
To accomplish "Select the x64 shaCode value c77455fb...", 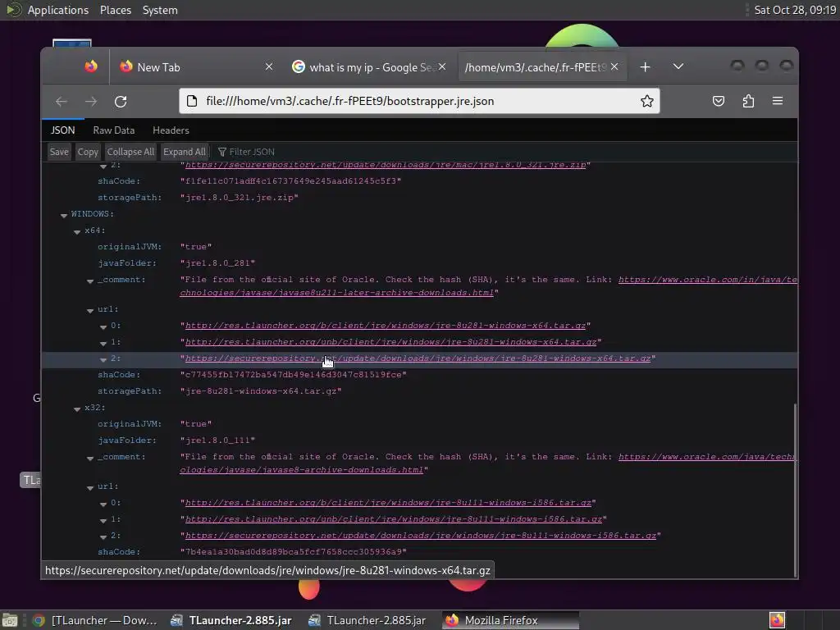I will (293, 374).
